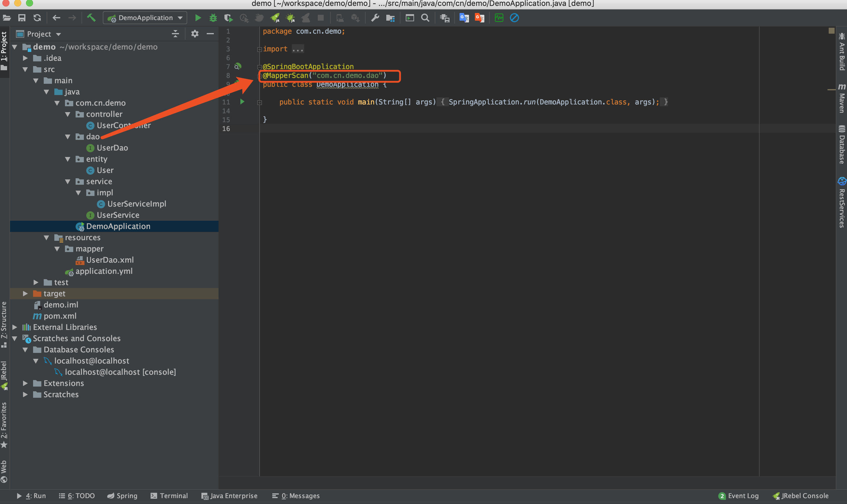Expand the target folder

(x=25, y=293)
